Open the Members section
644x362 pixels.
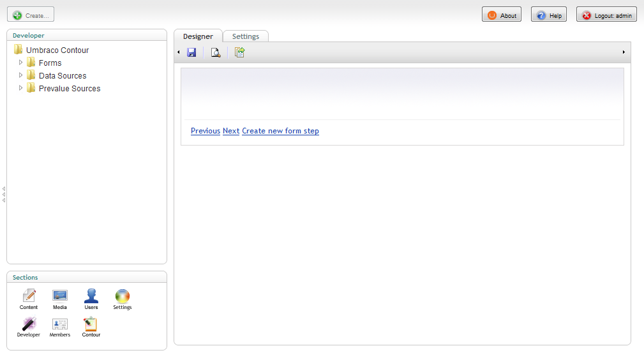click(60, 326)
